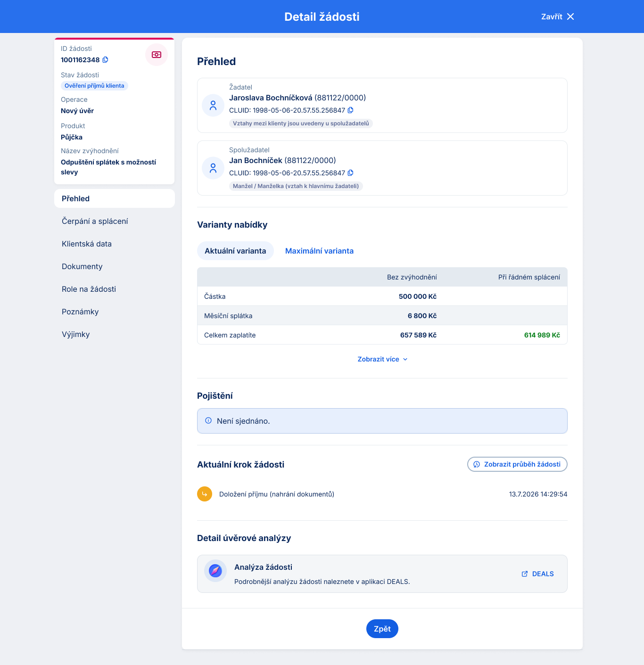Click the 657 589 Kč total value
This screenshot has width=644, height=665.
pyautogui.click(x=418, y=335)
